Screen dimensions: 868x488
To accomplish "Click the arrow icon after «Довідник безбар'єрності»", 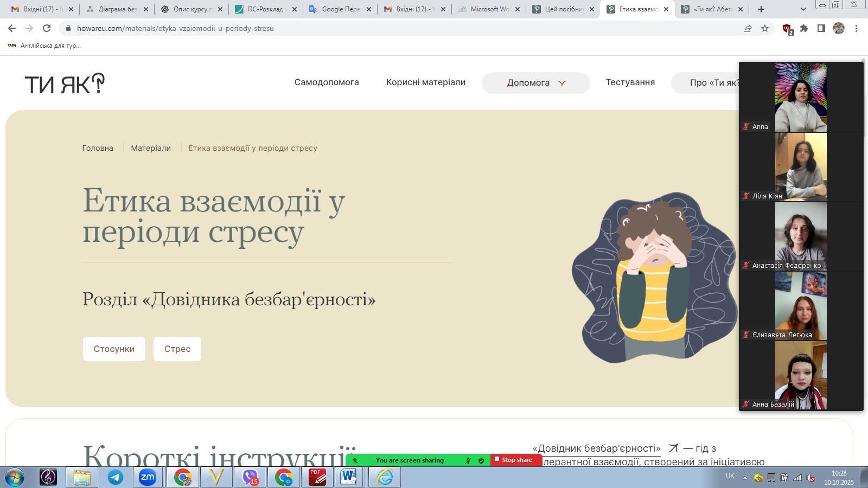I will [673, 448].
